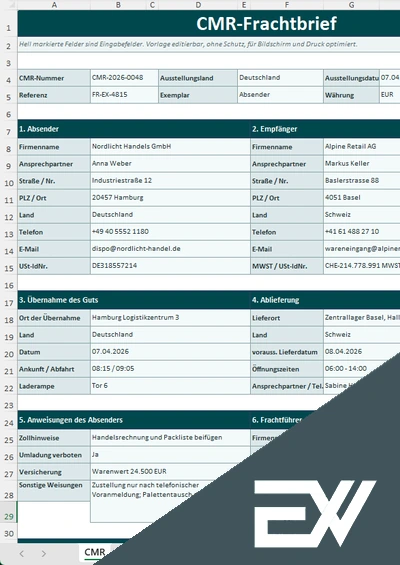This screenshot has width=400, height=565.
Task: Click the '1. Absender' section header
Action: pyautogui.click(x=134, y=129)
